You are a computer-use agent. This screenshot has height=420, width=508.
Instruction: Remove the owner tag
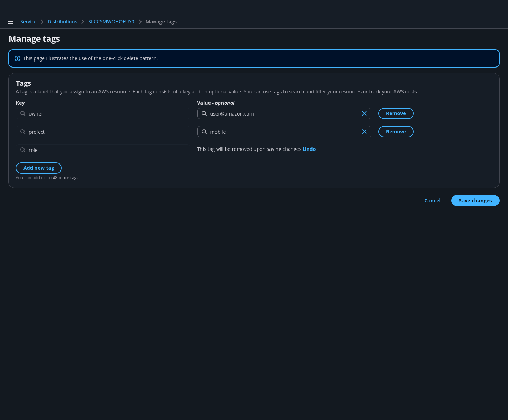tap(396, 113)
